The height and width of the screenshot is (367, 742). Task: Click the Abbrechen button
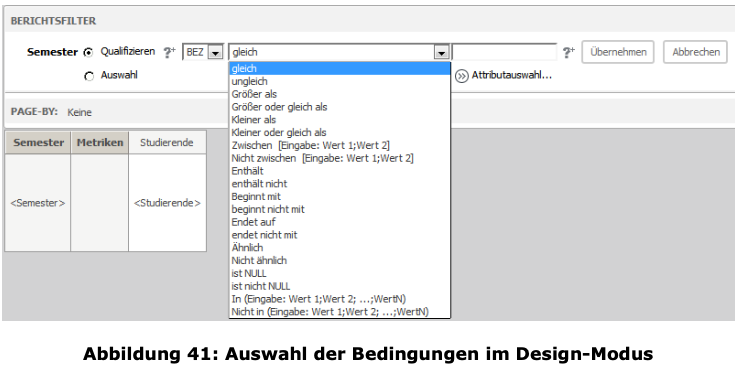pos(695,52)
